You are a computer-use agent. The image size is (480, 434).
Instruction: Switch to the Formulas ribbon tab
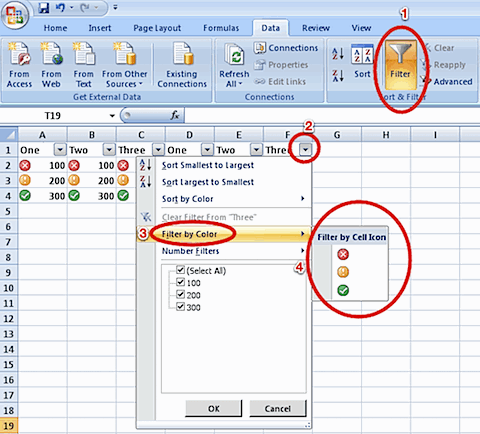tap(221, 28)
